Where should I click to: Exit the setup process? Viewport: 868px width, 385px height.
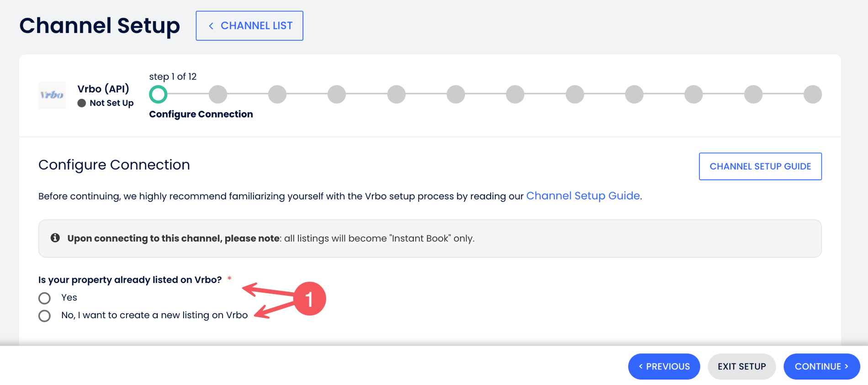(x=741, y=366)
